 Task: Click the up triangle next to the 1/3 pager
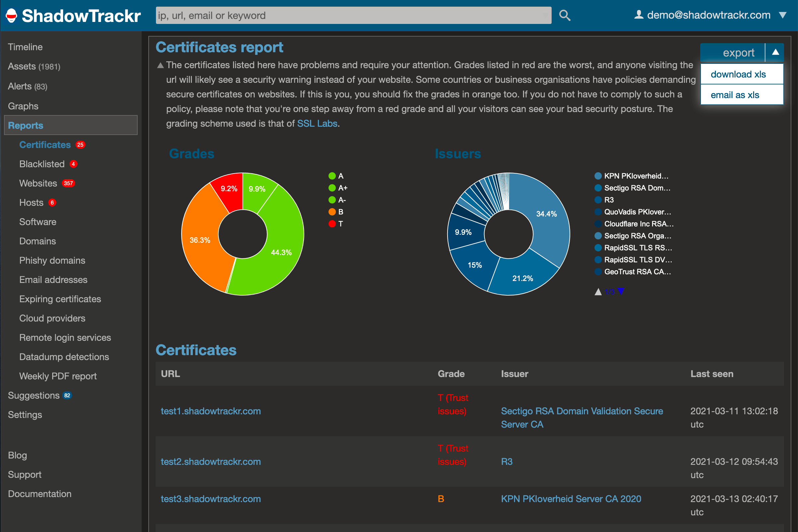pos(598,291)
